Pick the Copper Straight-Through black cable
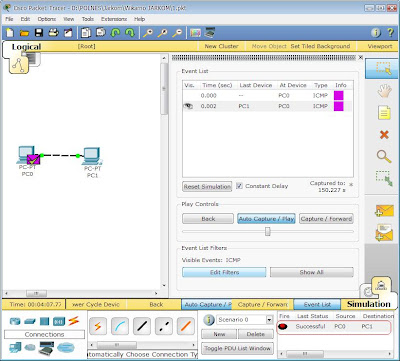This screenshot has height=361, width=400. [142, 326]
